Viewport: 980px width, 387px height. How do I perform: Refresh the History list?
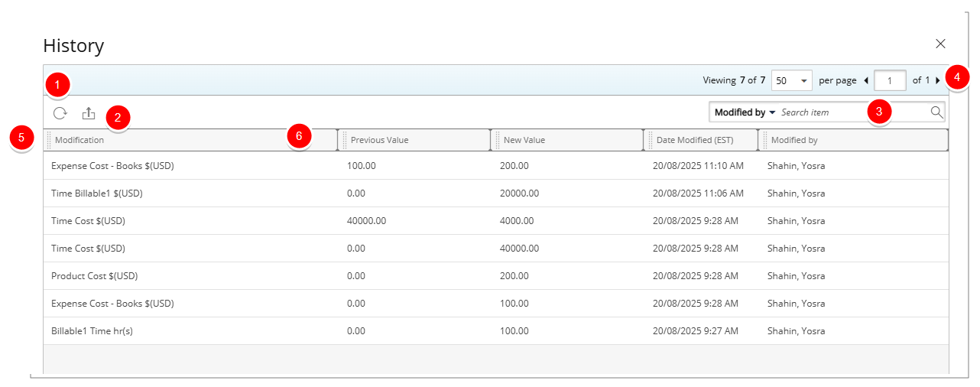click(x=60, y=113)
